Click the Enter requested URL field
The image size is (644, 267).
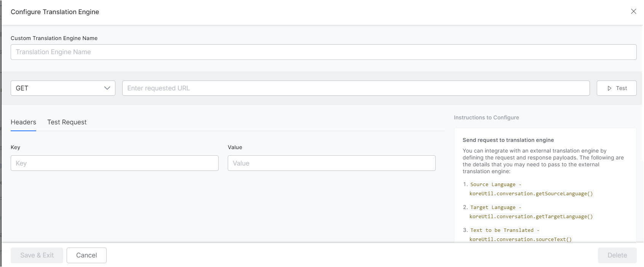[356, 88]
